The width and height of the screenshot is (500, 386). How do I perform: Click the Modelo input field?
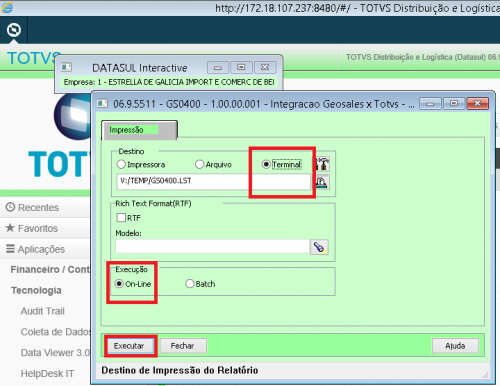(212, 247)
